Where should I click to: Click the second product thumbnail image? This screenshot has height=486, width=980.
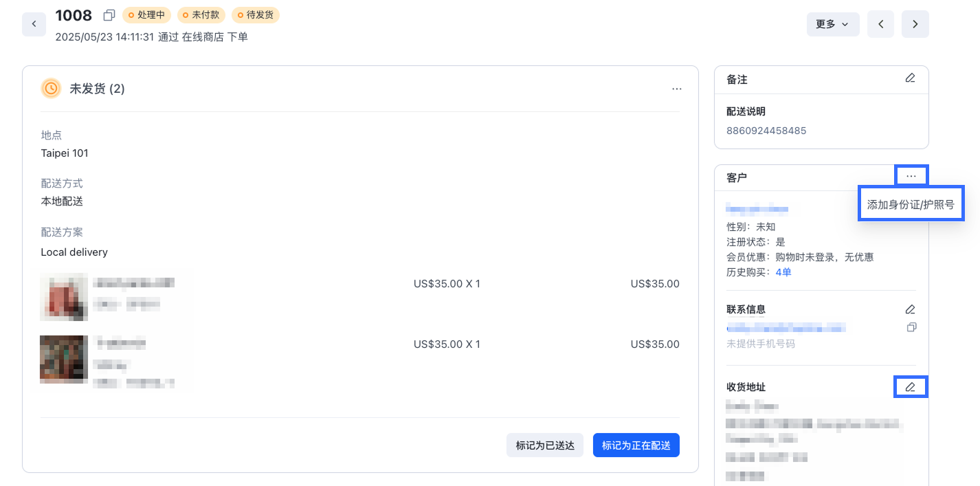[64, 359]
